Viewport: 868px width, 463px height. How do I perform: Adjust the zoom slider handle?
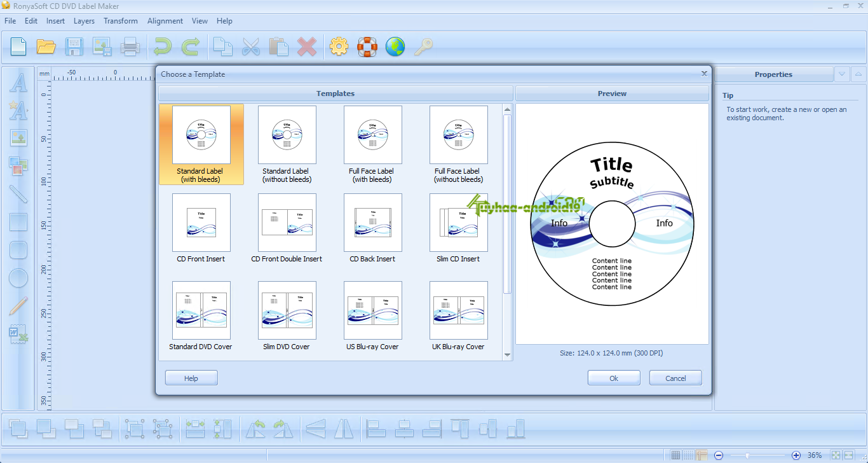747,455
